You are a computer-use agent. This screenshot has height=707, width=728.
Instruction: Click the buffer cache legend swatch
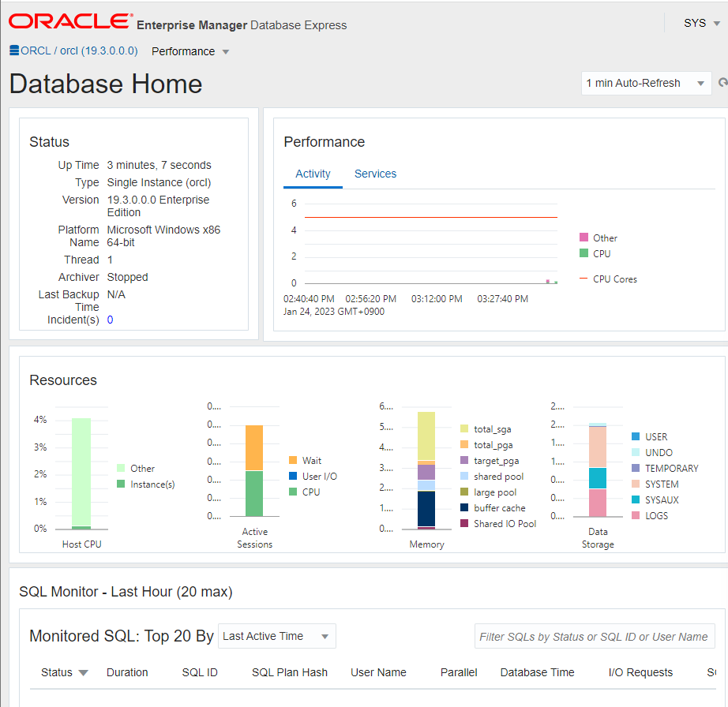pos(464,507)
